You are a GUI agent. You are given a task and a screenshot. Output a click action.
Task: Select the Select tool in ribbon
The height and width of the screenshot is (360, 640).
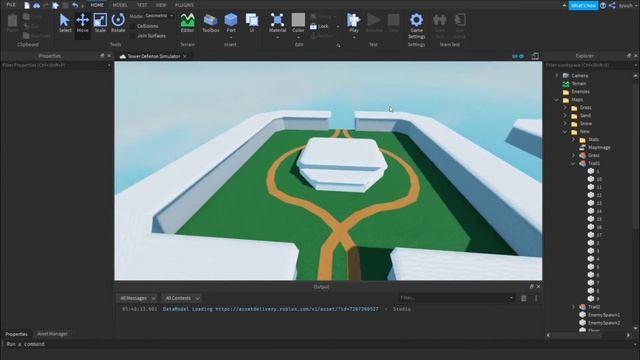[64, 23]
